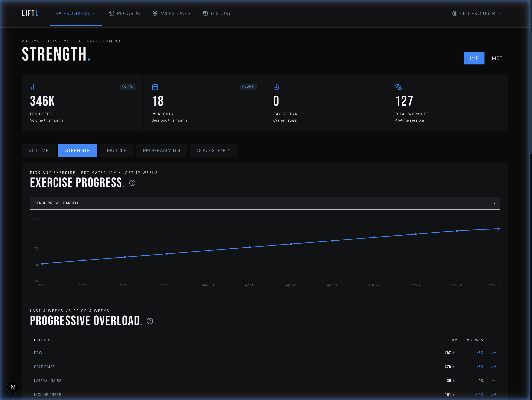The image size is (532, 400).
Task: Switch to the Consistency tab
Action: tap(214, 151)
